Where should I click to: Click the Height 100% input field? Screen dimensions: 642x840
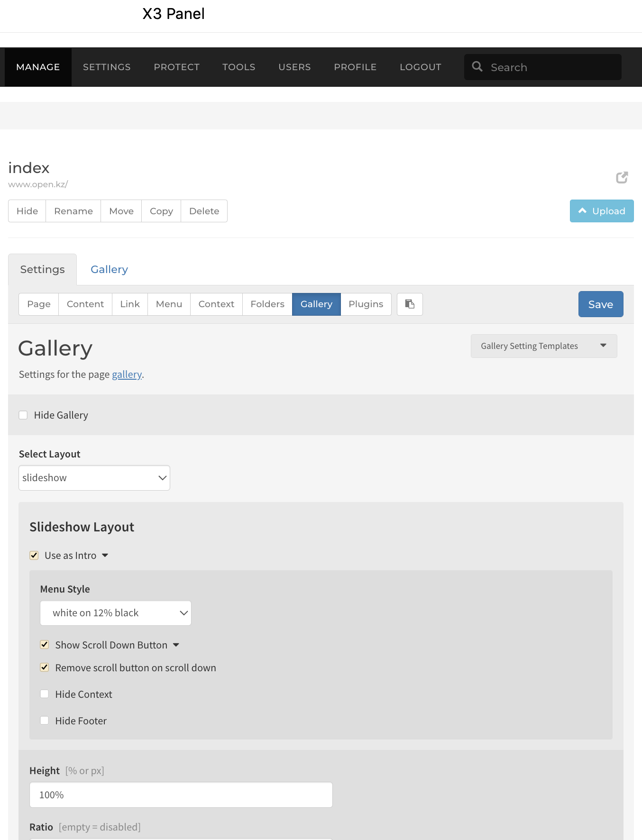point(181,795)
